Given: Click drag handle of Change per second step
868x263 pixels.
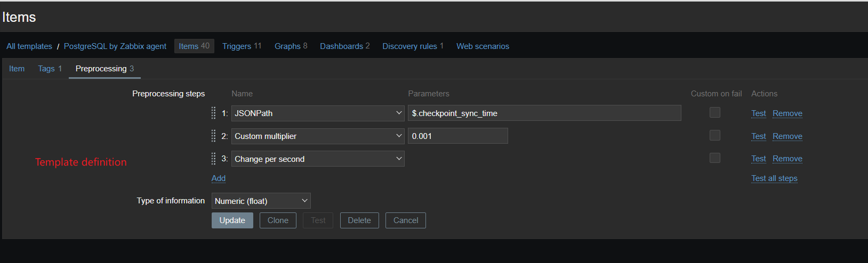Looking at the screenshot, I should [x=213, y=159].
